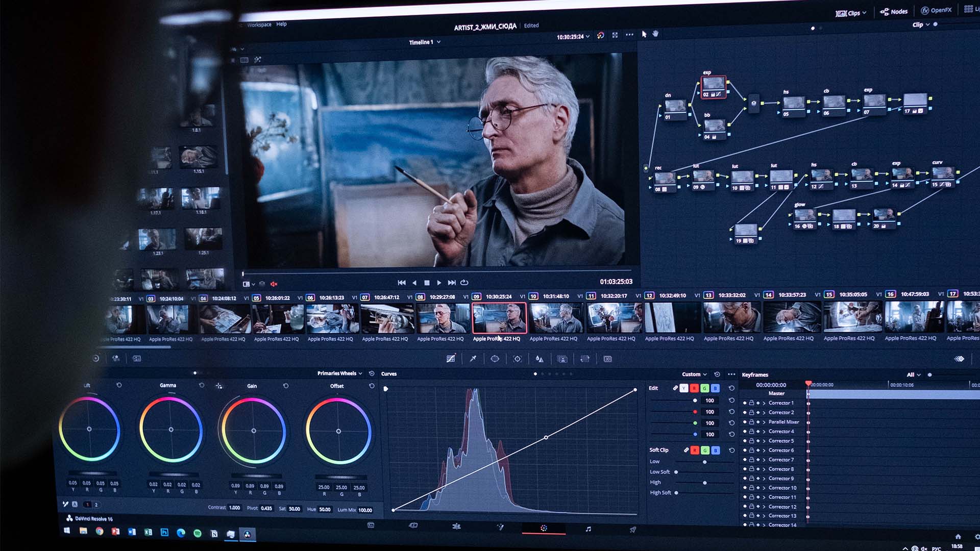
Task: Adjust the Soft Clip Low slider
Action: pyautogui.click(x=705, y=462)
